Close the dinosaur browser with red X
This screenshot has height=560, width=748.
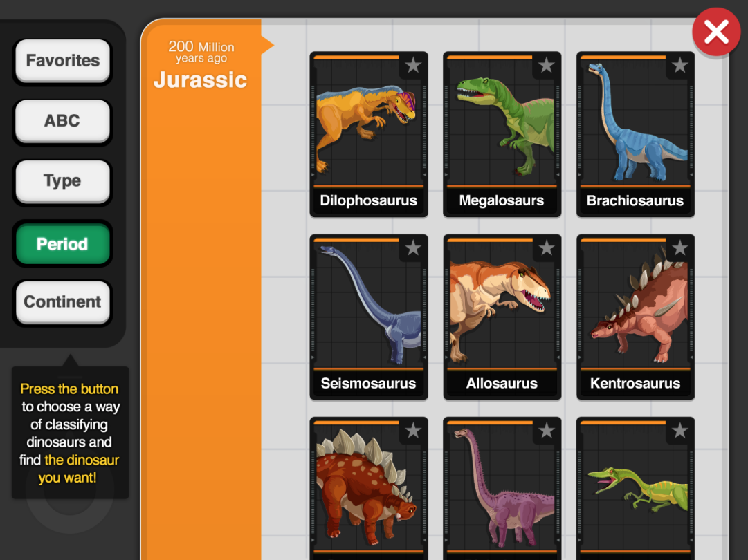click(x=716, y=32)
